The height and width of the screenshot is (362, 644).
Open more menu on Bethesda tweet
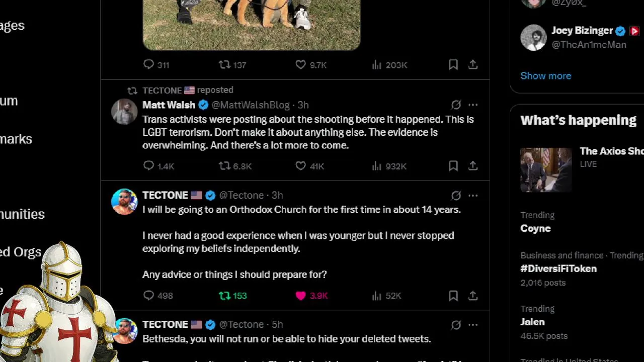(473, 325)
